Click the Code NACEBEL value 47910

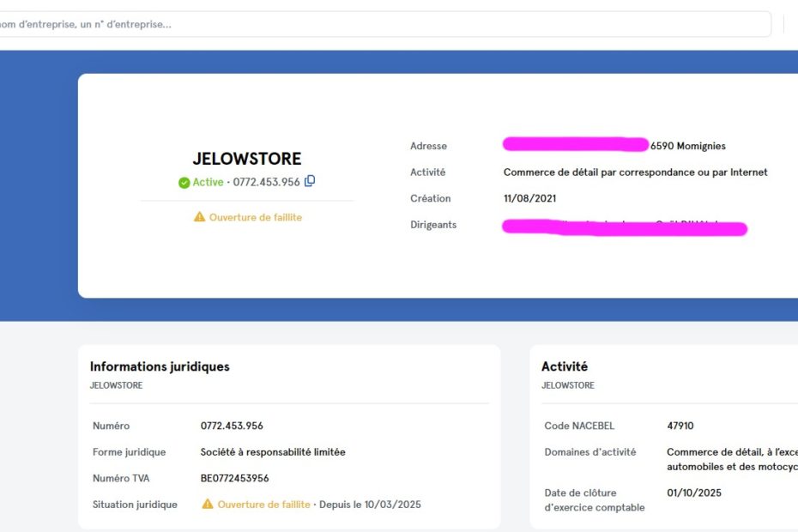pyautogui.click(x=680, y=426)
